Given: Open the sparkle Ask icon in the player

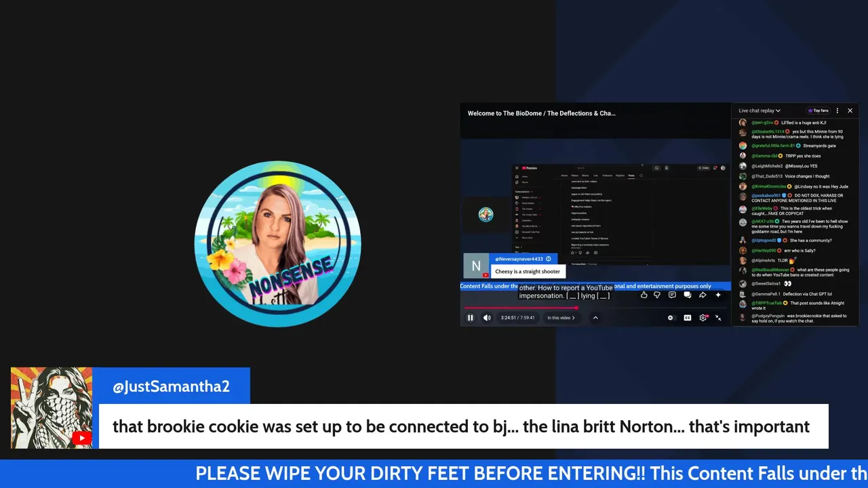Looking at the screenshot, I should click(x=718, y=295).
